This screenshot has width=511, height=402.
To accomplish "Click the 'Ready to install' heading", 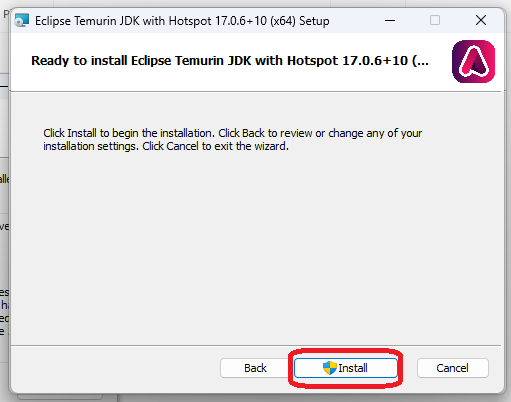I will coord(230,61).
